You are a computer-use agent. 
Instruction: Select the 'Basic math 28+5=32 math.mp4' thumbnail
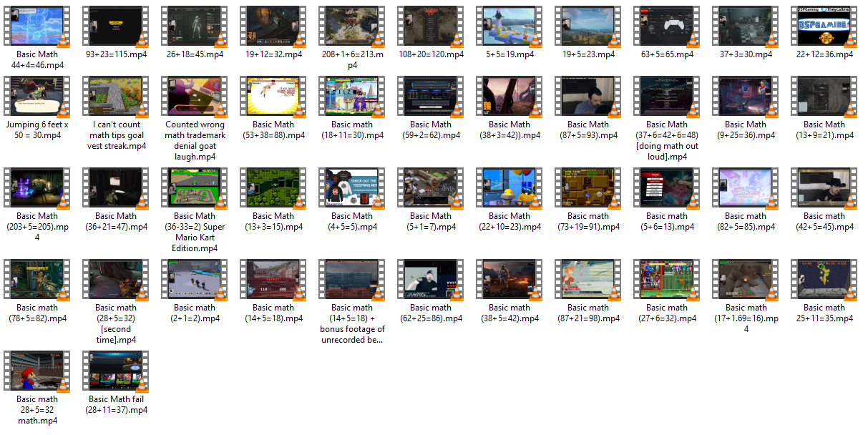37,372
